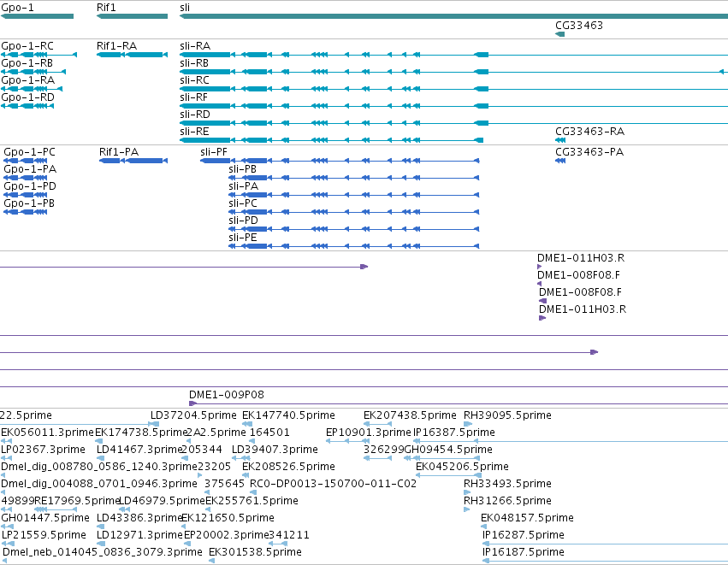Click the sli-RA transcript label
Screen dimensions: 728x565
(195, 46)
